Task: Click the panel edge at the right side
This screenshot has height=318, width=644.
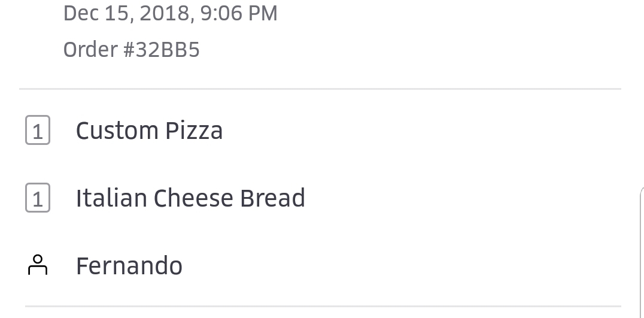Action: (641, 252)
